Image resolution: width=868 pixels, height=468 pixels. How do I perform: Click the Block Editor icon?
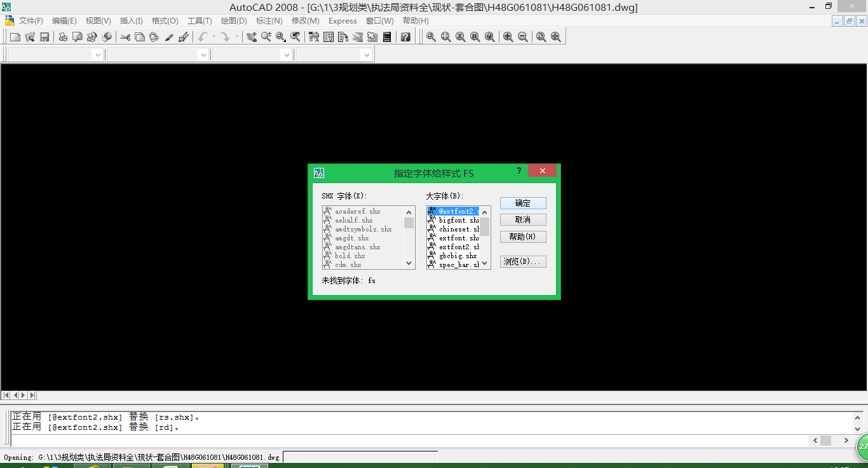coord(184,37)
